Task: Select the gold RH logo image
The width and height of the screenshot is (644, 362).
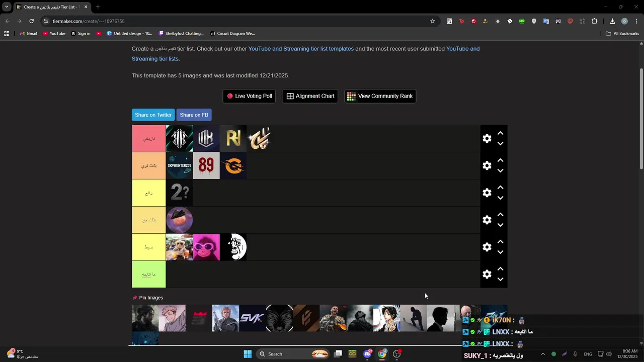Action: 233,138
